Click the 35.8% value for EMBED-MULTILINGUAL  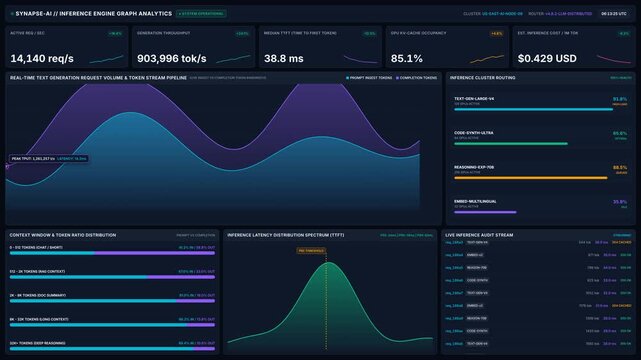pos(620,202)
